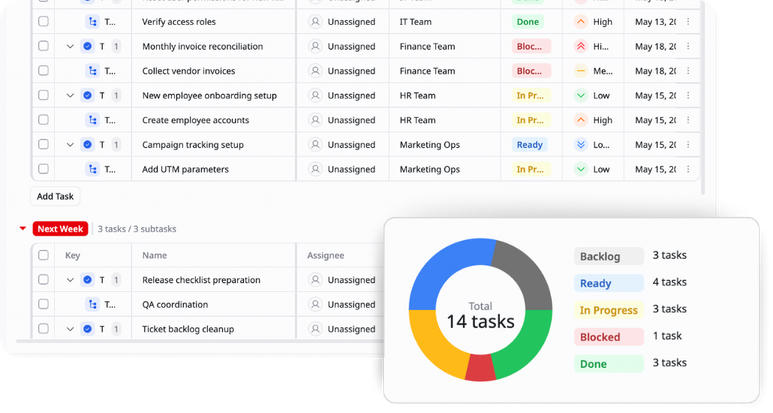Click subtask count badge on Ticket backlog cleanup
Viewport: 773px width, 413px height.
(x=116, y=329)
